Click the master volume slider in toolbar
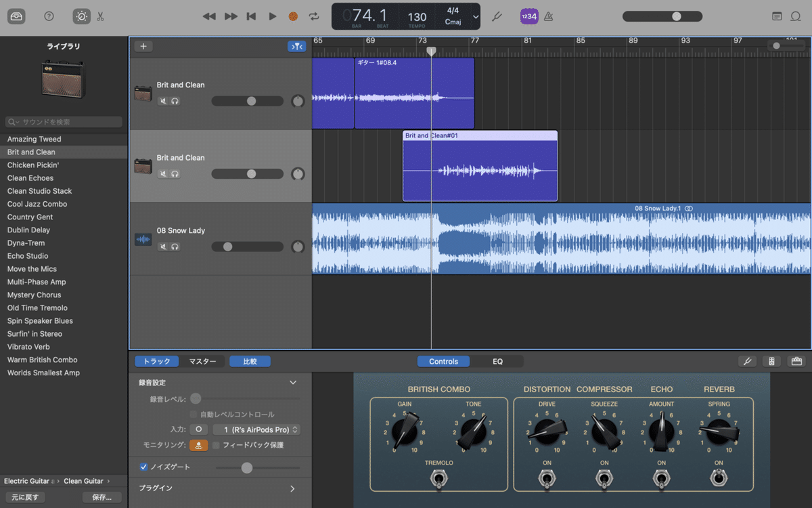812x508 pixels. tap(661, 16)
